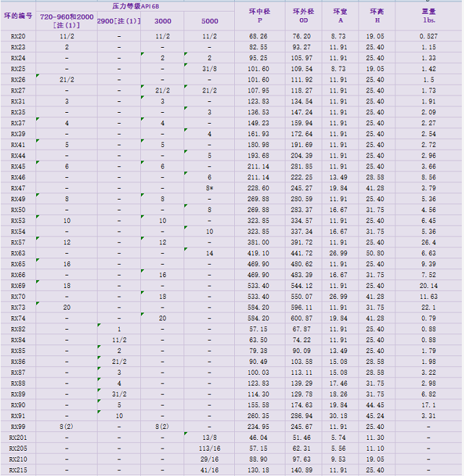Select outer diameter value 93.27
The image size is (464, 476).
point(302,47)
